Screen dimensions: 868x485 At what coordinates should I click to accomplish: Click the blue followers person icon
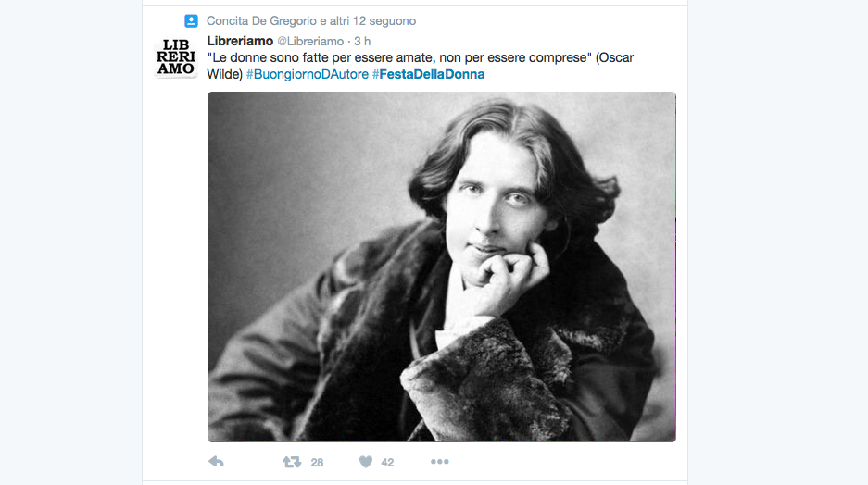click(191, 21)
